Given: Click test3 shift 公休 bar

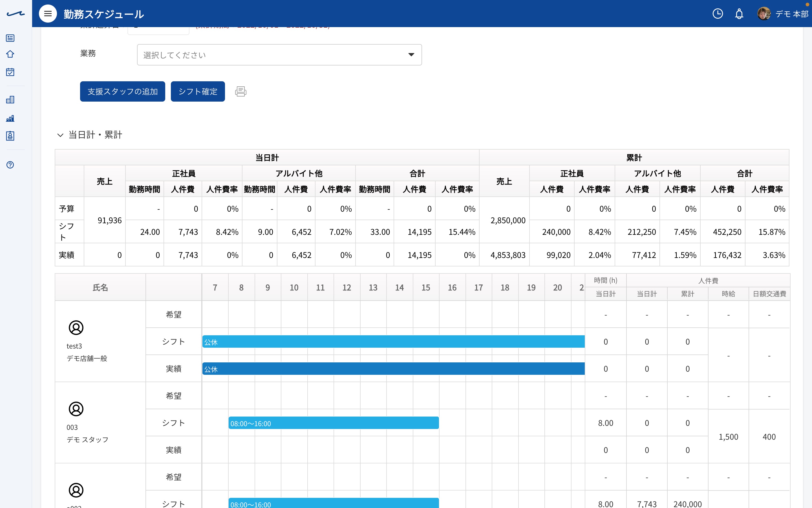Looking at the screenshot, I should tap(394, 342).
